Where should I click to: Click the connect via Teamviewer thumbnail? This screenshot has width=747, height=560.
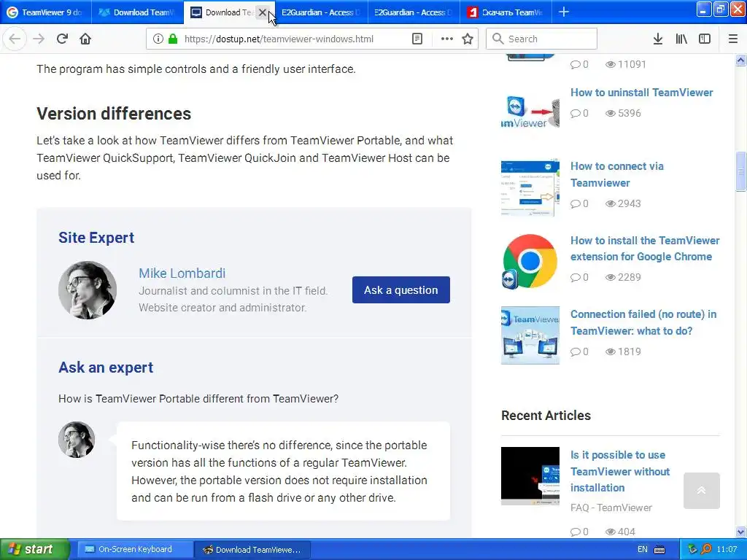[x=530, y=187]
